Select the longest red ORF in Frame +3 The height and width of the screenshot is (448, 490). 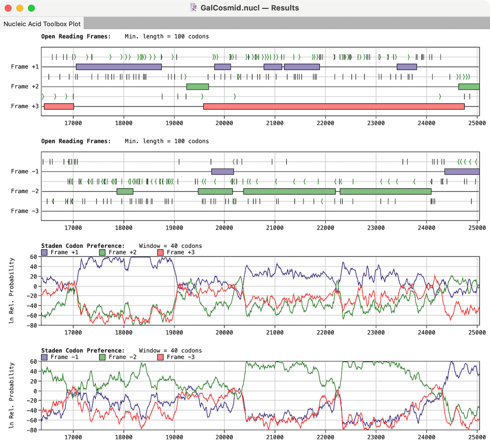334,107
